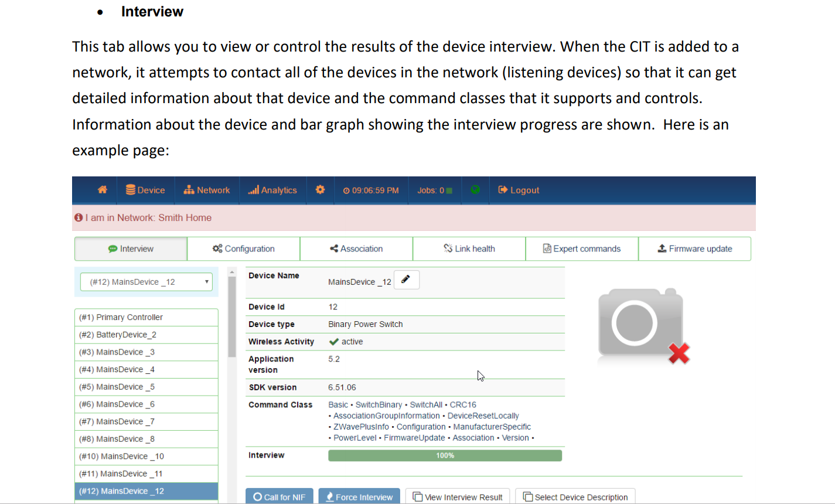Click the SwitchAll command class link
Image resolution: width=835 pixels, height=504 pixels.
(x=426, y=405)
